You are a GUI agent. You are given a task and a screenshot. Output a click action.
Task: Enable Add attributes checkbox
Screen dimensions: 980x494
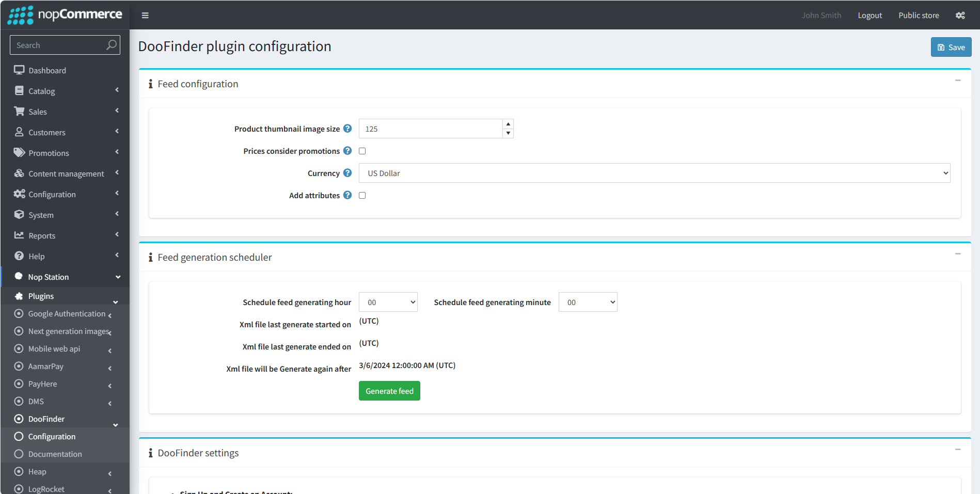tap(362, 196)
